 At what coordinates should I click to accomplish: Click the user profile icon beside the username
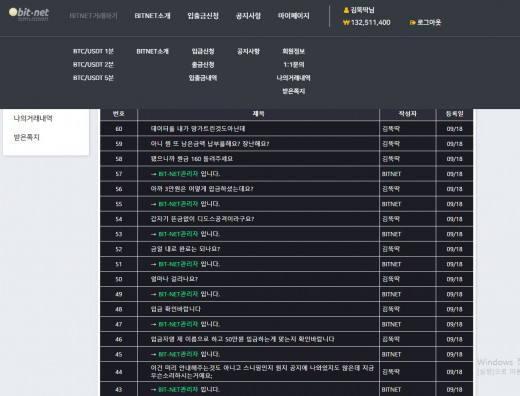tap(346, 10)
